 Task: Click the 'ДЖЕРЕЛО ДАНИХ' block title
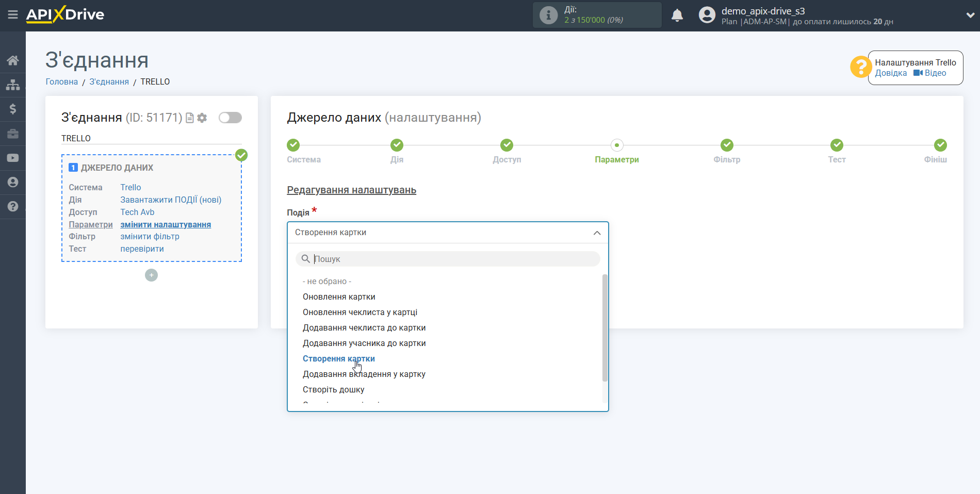(117, 168)
